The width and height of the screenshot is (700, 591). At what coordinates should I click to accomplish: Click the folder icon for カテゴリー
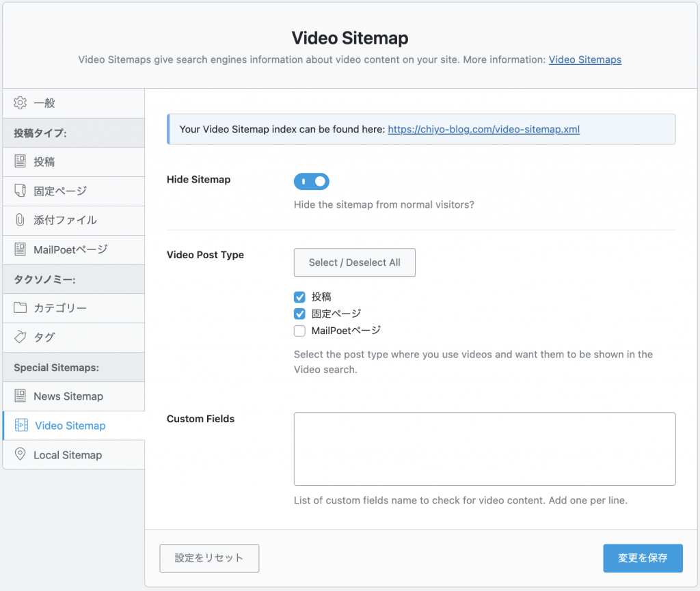20,307
